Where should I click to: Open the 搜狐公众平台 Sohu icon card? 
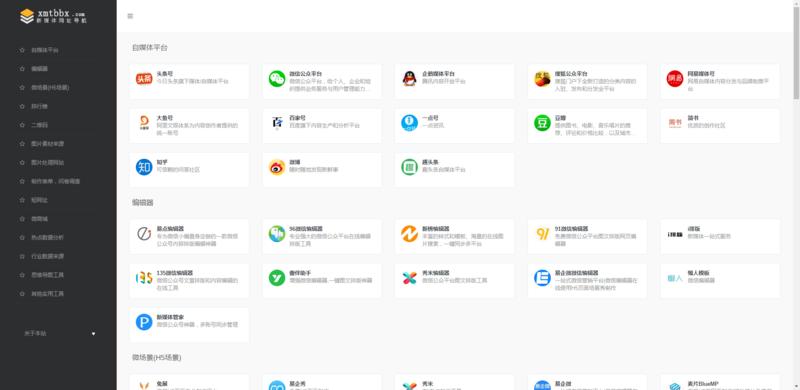pyautogui.click(x=587, y=81)
